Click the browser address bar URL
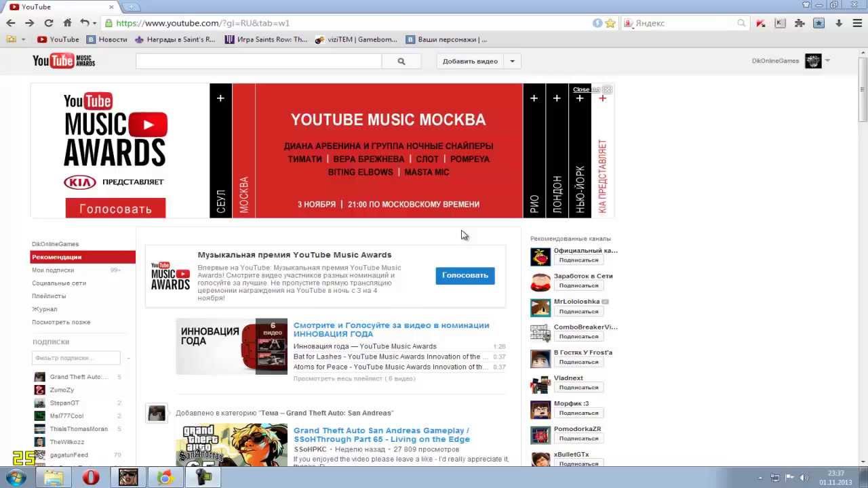The image size is (868, 488). click(203, 23)
